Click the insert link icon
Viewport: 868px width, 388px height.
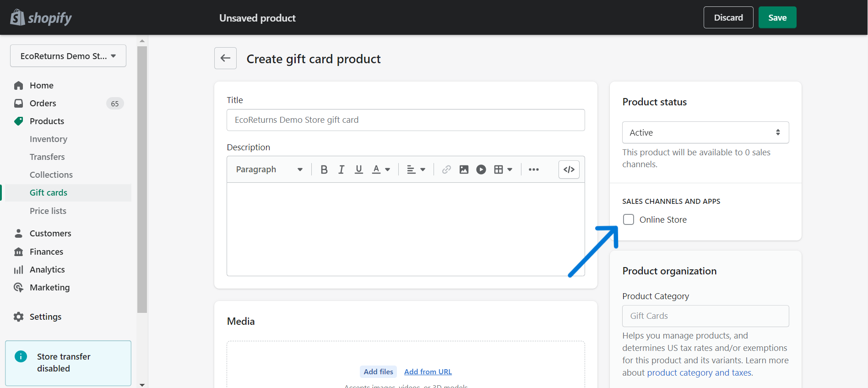[x=446, y=169]
